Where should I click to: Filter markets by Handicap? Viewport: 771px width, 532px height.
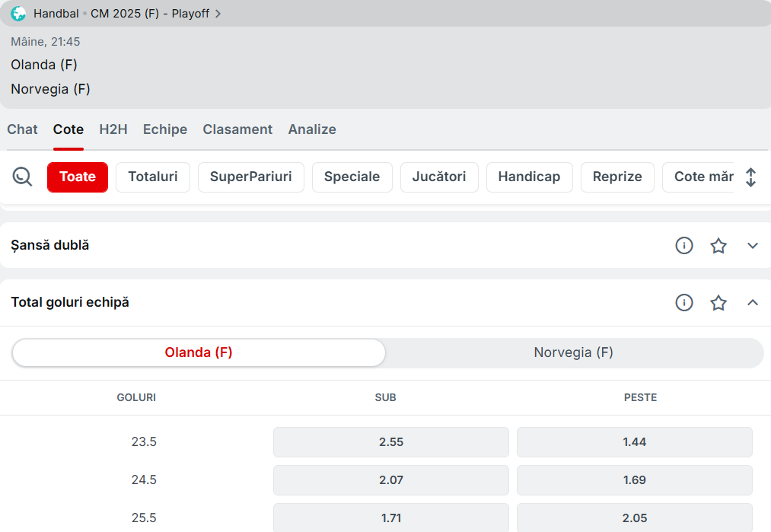529,177
